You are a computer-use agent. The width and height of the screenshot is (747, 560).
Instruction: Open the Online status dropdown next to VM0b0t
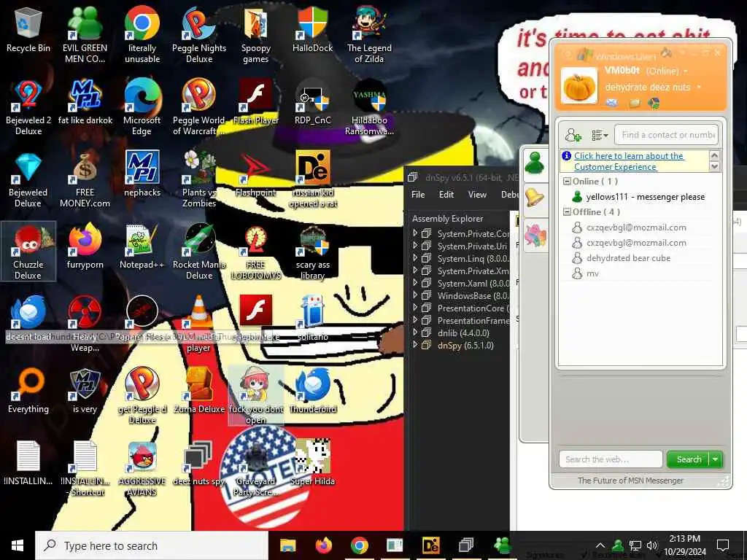686,71
